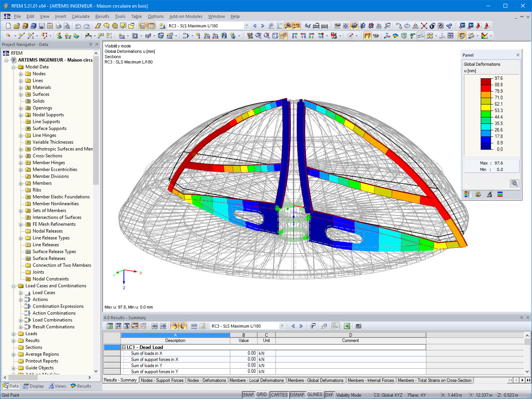Click the panel settings button below Min value
532x399 pixels.
coord(515,183)
